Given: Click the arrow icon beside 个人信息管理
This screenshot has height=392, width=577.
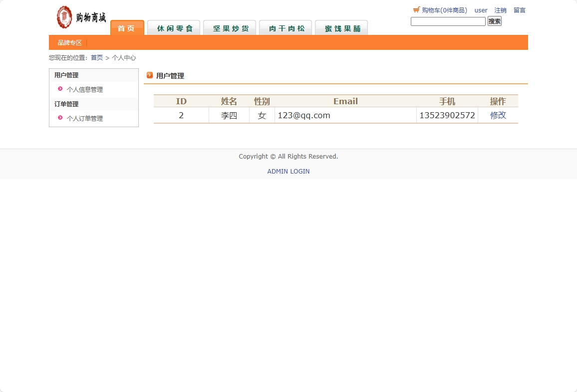Looking at the screenshot, I should point(60,90).
